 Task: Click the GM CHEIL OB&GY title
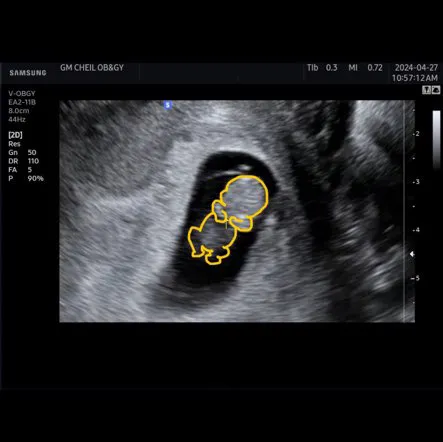coord(92,68)
